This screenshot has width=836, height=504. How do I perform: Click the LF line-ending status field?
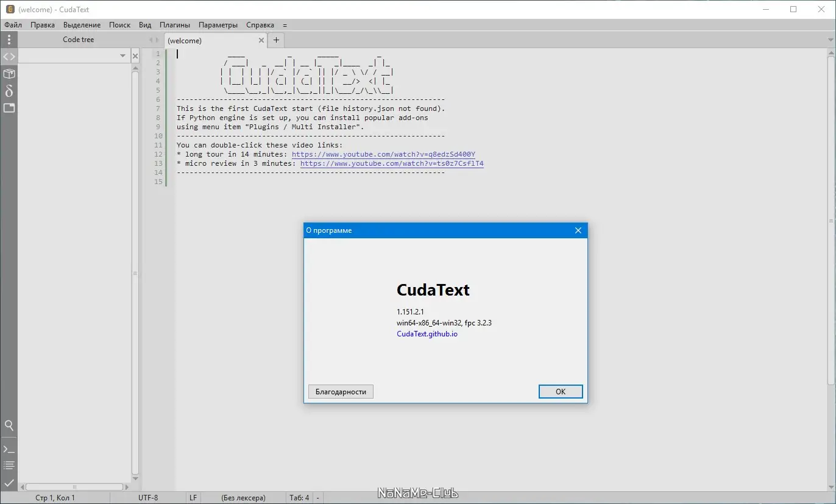tap(193, 498)
